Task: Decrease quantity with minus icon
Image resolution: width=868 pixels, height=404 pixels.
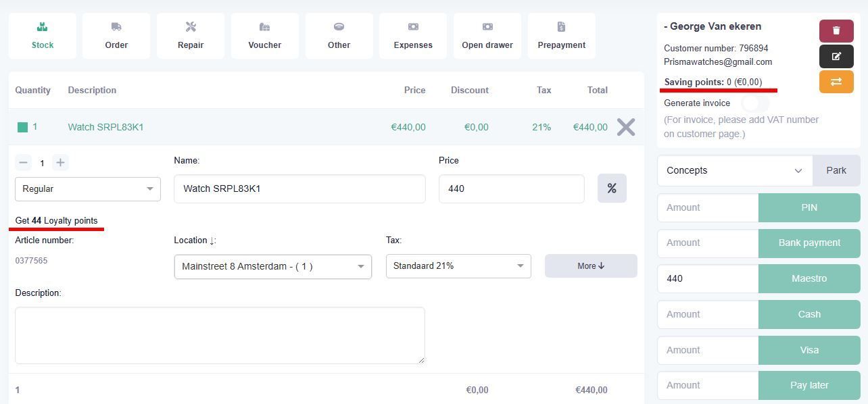Action: pos(24,163)
